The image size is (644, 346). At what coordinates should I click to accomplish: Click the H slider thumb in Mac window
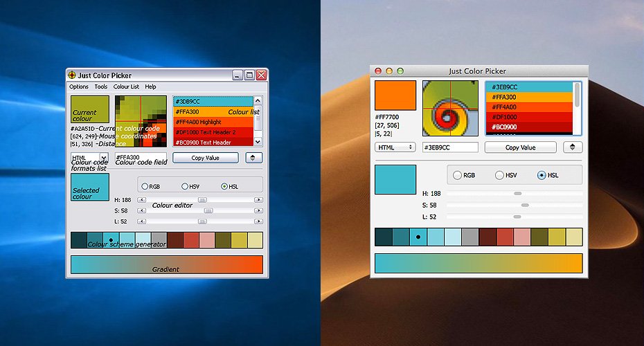pos(518,193)
